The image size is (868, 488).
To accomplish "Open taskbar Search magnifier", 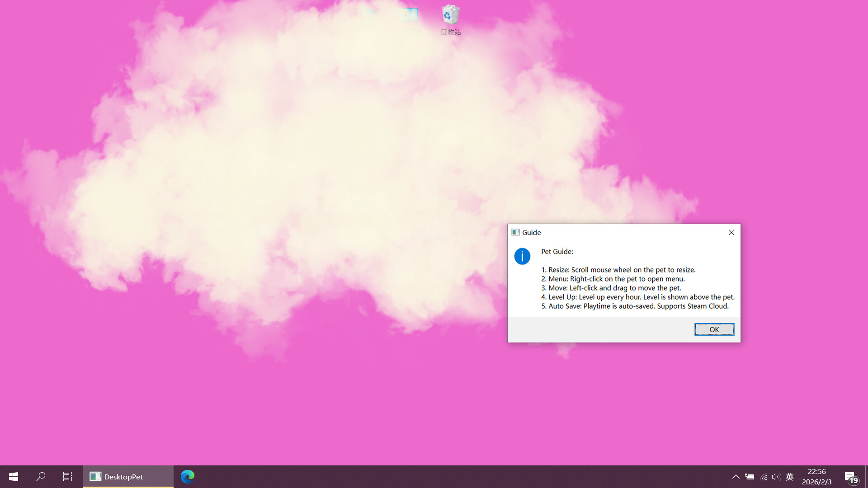I will click(x=41, y=477).
